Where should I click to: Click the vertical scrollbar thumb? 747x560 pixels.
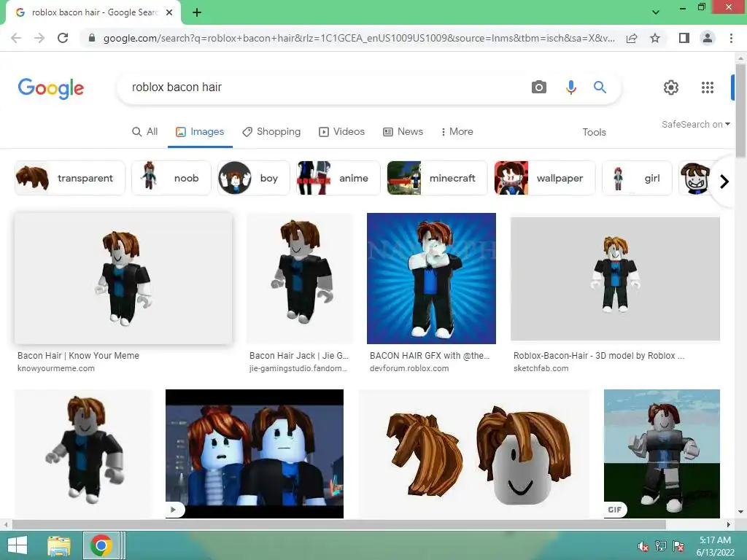[740, 111]
